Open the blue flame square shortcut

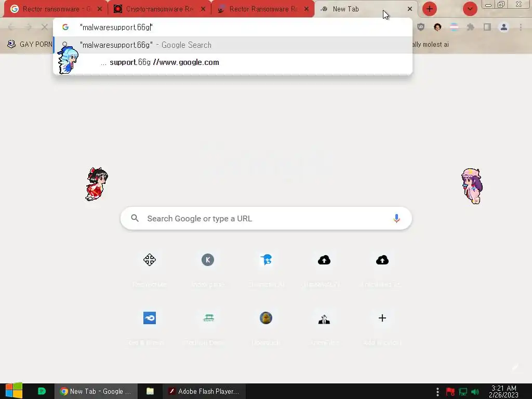(x=150, y=318)
